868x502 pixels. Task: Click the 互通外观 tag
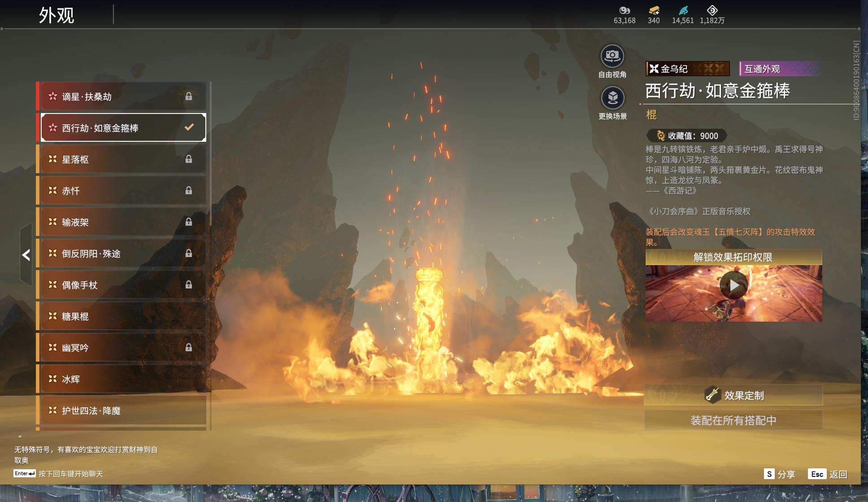tap(780, 69)
